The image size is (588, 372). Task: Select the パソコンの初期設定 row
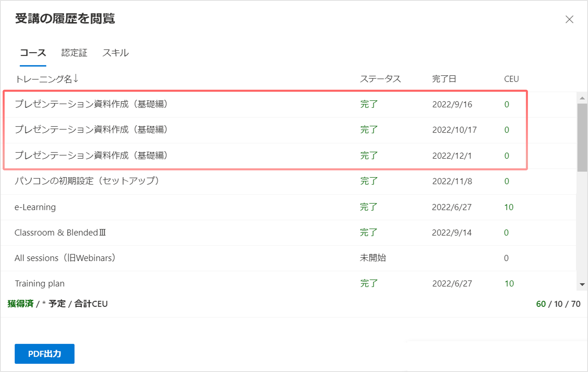click(288, 181)
